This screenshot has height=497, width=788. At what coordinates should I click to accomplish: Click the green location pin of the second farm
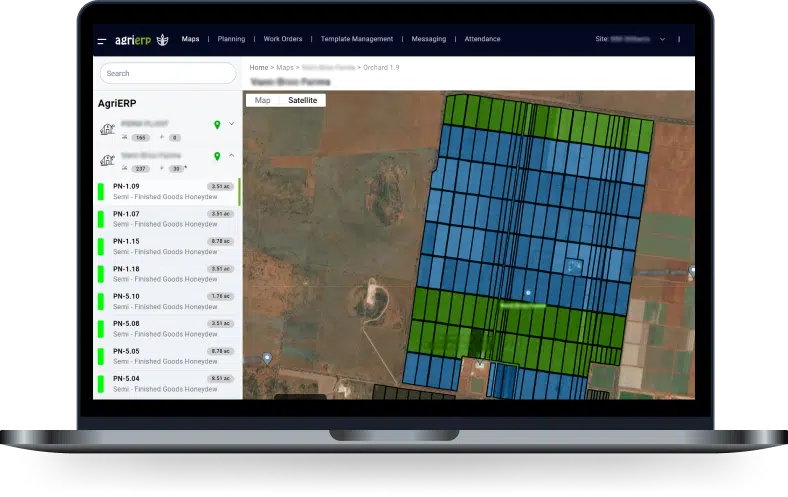217,156
